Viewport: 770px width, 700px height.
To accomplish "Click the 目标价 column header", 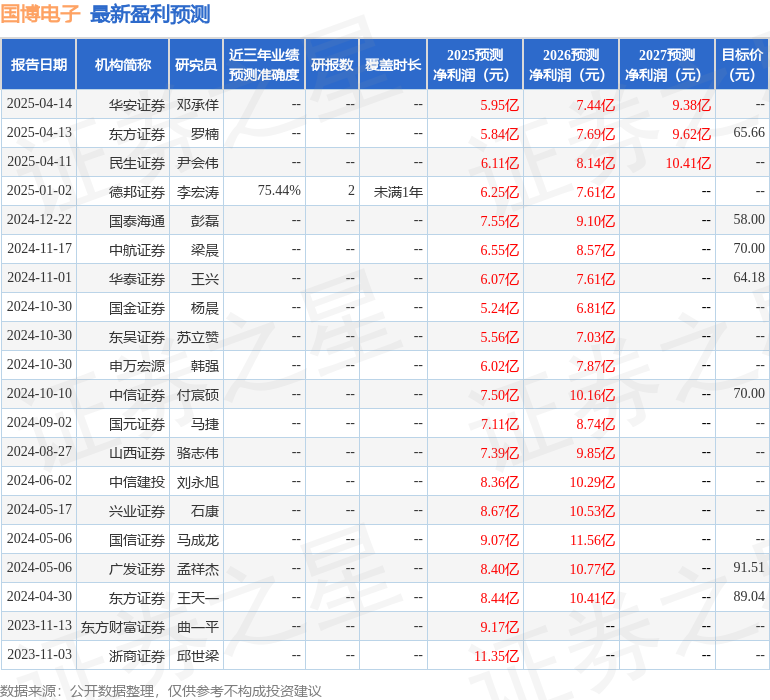I will point(742,65).
